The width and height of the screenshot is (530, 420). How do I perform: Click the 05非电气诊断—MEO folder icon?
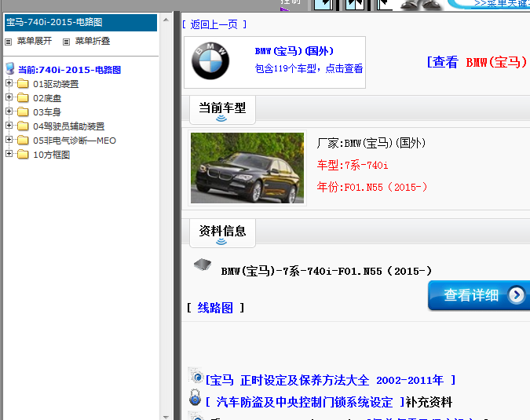[23, 140]
